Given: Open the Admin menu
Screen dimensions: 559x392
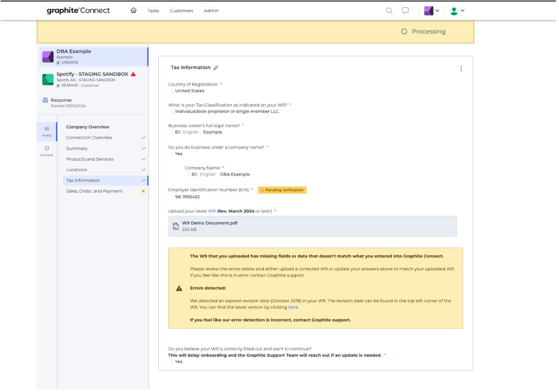Looking at the screenshot, I should click(x=211, y=11).
